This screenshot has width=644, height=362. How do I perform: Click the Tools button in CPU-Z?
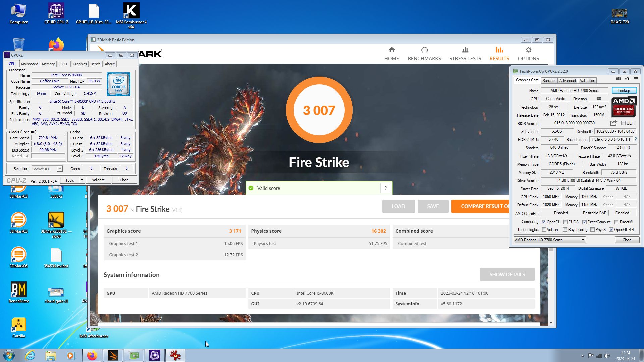click(70, 180)
